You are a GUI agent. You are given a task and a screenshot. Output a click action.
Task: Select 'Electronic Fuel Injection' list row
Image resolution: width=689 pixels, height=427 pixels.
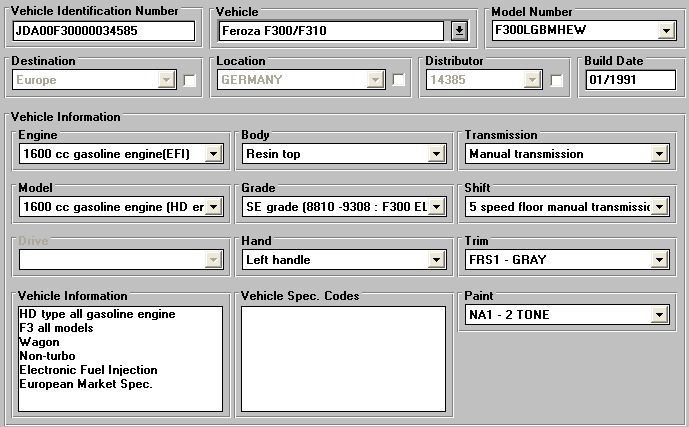(120, 370)
